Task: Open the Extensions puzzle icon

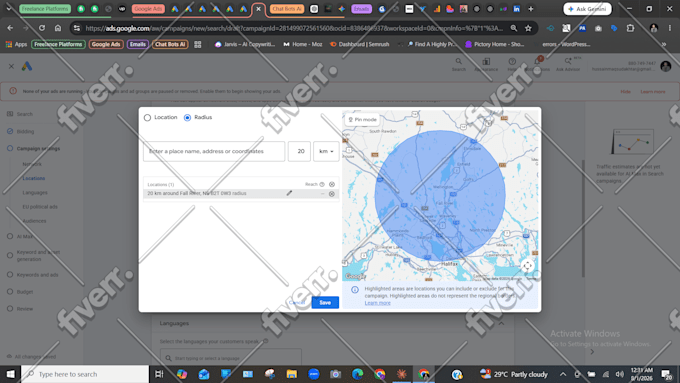Action: [630, 28]
